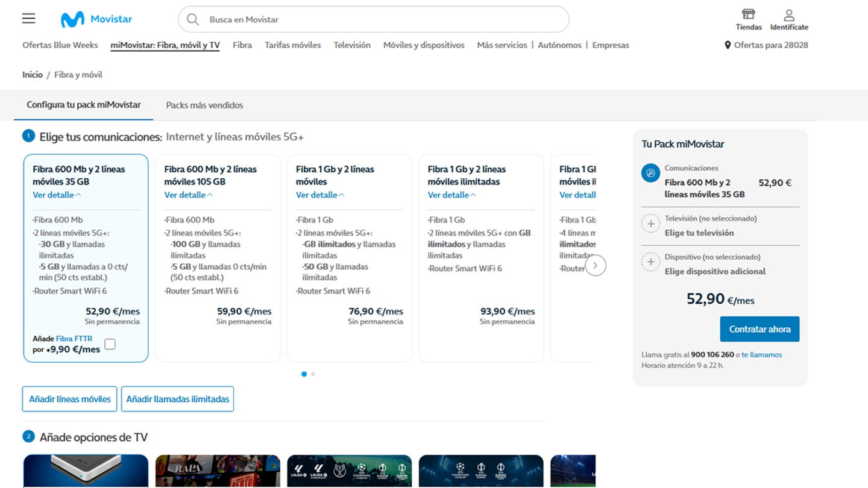This screenshot has width=868, height=488.
Task: Click the Movistar logo
Action: 96,19
